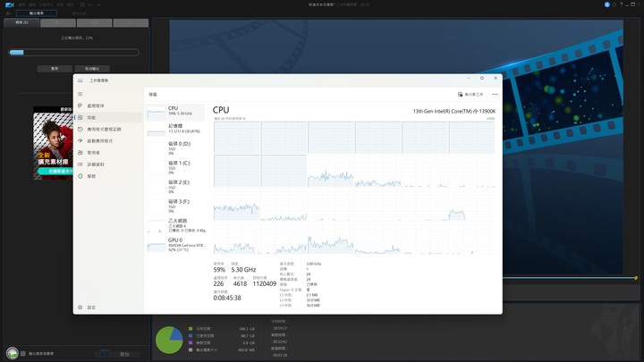The width and height of the screenshot is (644, 362).
Task: Open the first PowerDirector menu bar item
Action: (x=21, y=5)
